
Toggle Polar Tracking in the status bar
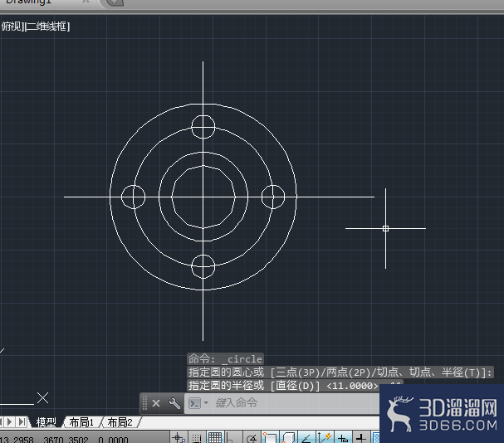[252, 438]
